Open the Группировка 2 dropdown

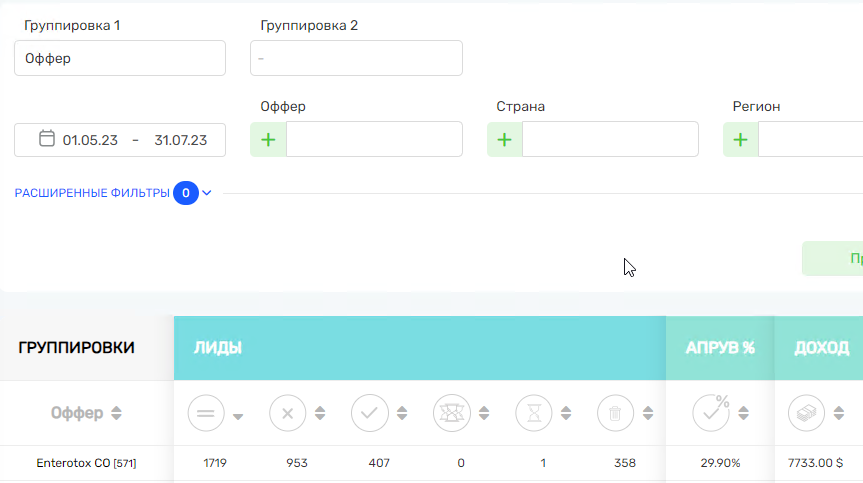(x=356, y=58)
